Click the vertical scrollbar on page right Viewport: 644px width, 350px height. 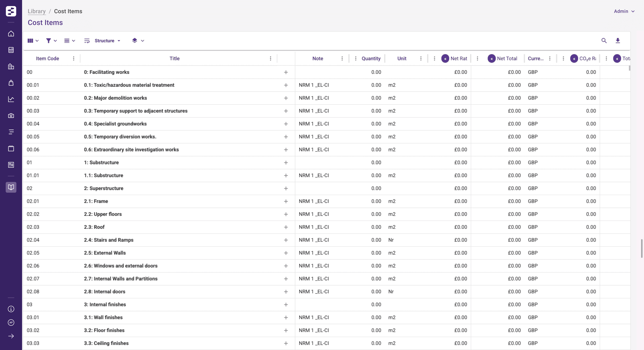coord(642,248)
